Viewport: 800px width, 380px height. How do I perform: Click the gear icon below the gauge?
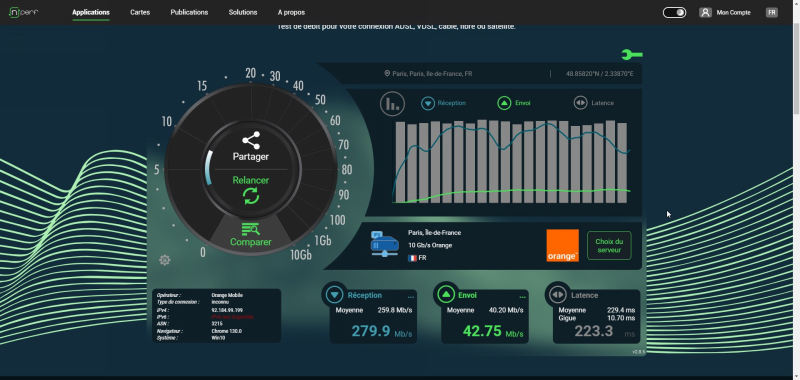pyautogui.click(x=164, y=260)
